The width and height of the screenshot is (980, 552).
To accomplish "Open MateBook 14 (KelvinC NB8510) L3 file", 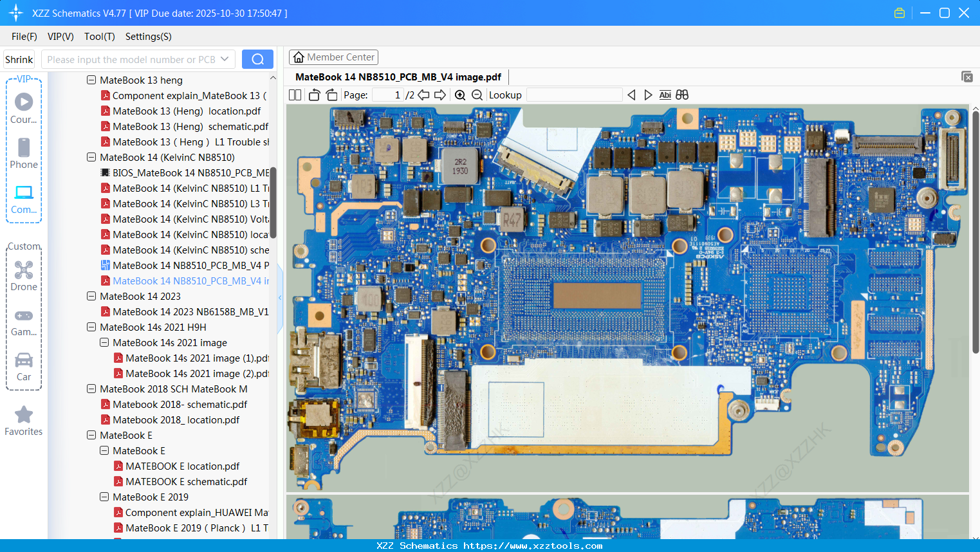I will (x=185, y=204).
